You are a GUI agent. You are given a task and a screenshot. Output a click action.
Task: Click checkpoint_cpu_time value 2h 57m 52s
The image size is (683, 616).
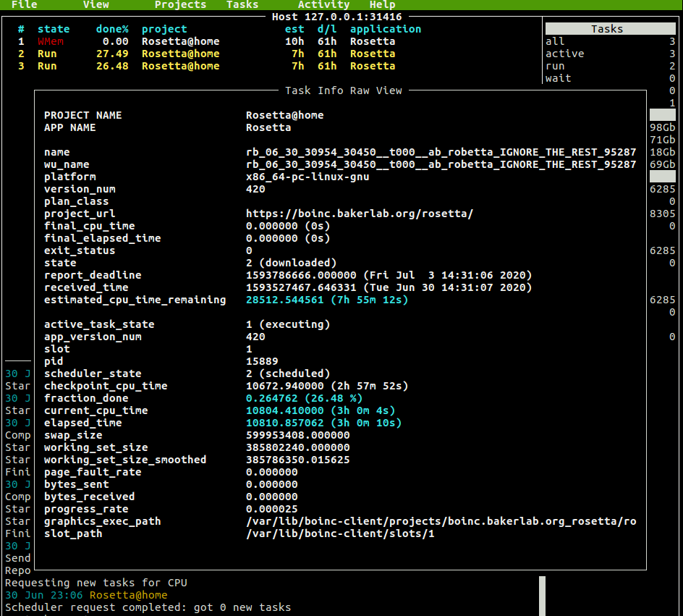(x=327, y=386)
